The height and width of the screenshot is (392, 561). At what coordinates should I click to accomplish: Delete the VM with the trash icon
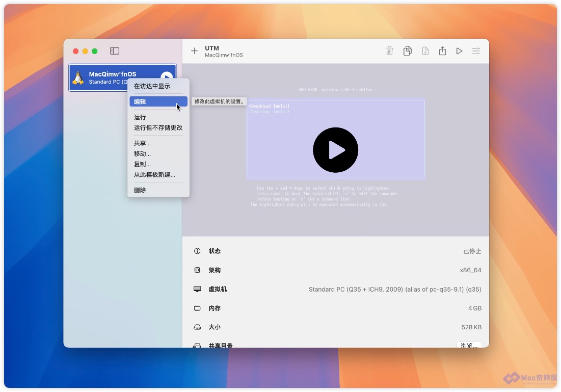tap(390, 51)
